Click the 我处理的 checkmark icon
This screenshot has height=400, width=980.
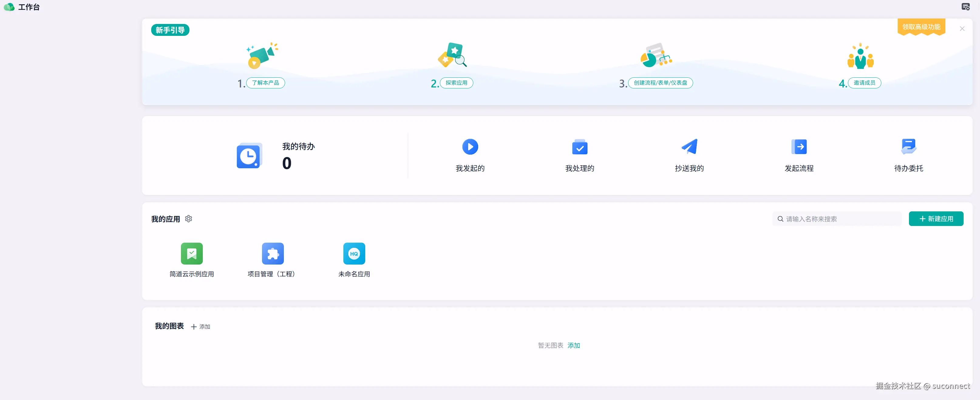click(x=579, y=147)
